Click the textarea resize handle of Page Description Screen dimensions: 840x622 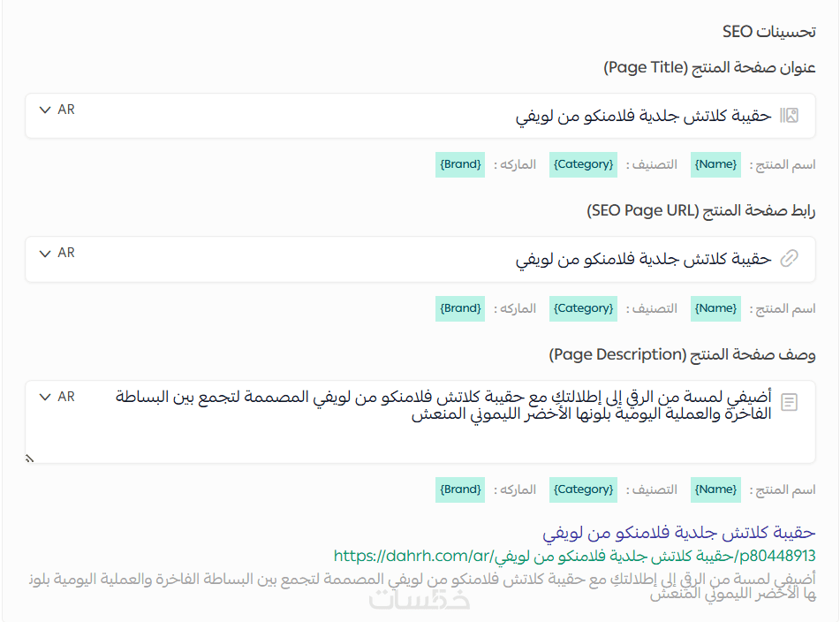pyautogui.click(x=29, y=458)
